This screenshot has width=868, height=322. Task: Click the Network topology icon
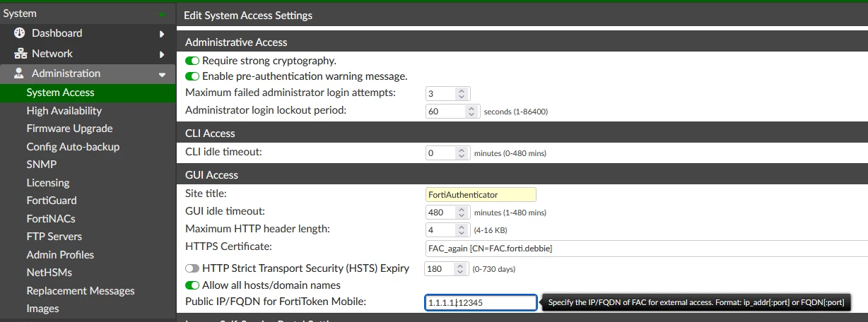click(20, 54)
